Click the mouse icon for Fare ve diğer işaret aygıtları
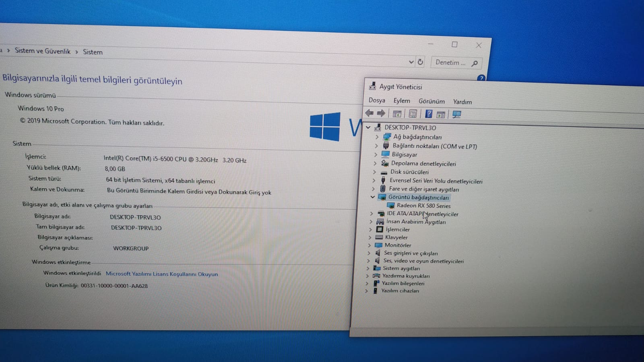644x362 pixels. (382, 188)
